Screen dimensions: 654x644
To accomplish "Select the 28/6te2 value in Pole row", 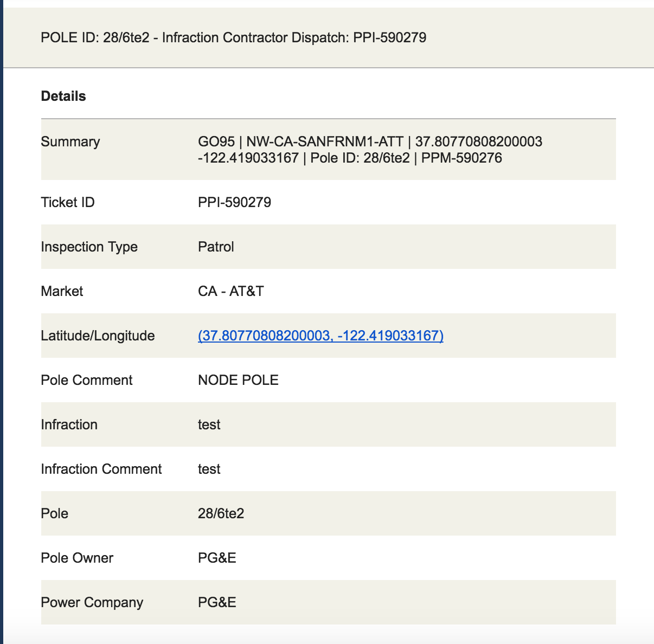I will point(221,514).
